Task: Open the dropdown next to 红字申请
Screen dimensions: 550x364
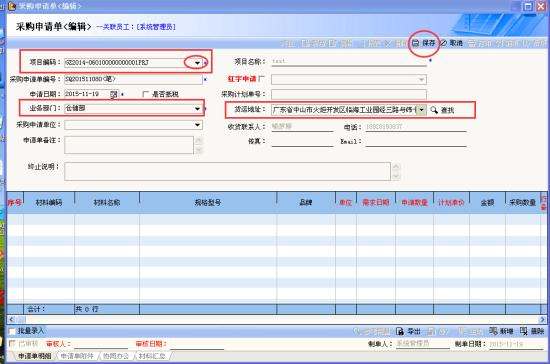Action: tap(421, 80)
